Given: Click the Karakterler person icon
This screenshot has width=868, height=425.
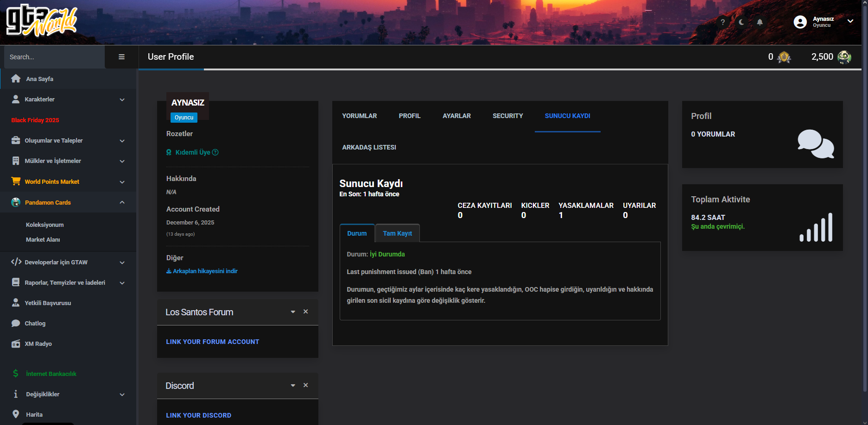Looking at the screenshot, I should pyautogui.click(x=16, y=99).
